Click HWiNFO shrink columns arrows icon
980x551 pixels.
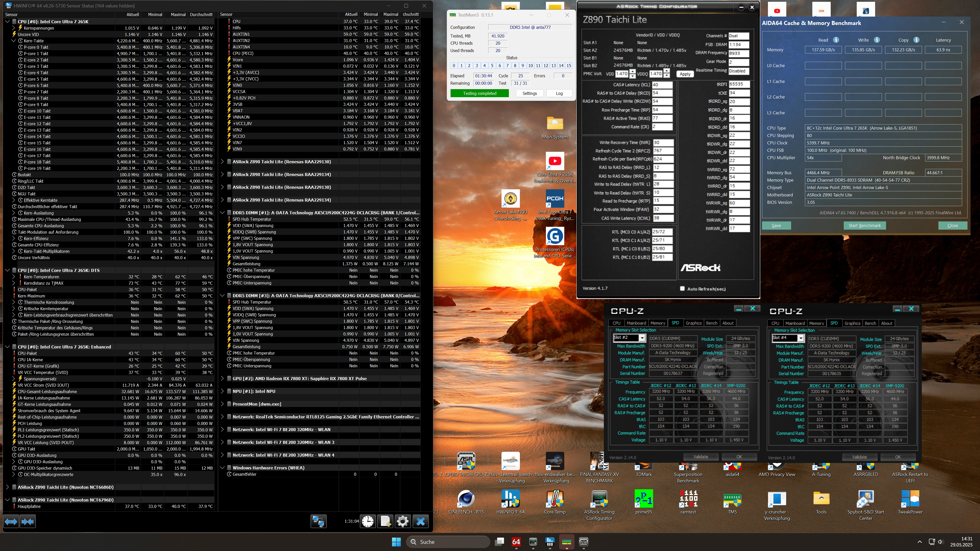point(28,521)
